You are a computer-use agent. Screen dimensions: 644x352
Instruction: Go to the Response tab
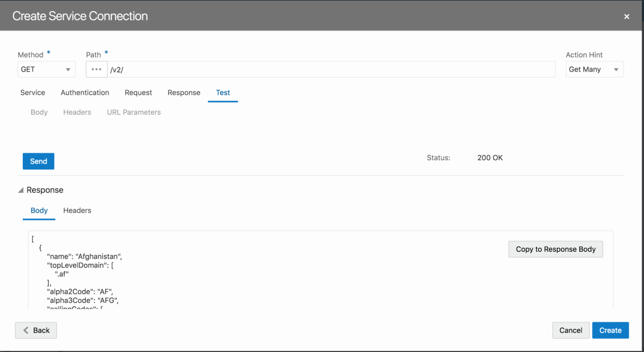click(x=184, y=93)
